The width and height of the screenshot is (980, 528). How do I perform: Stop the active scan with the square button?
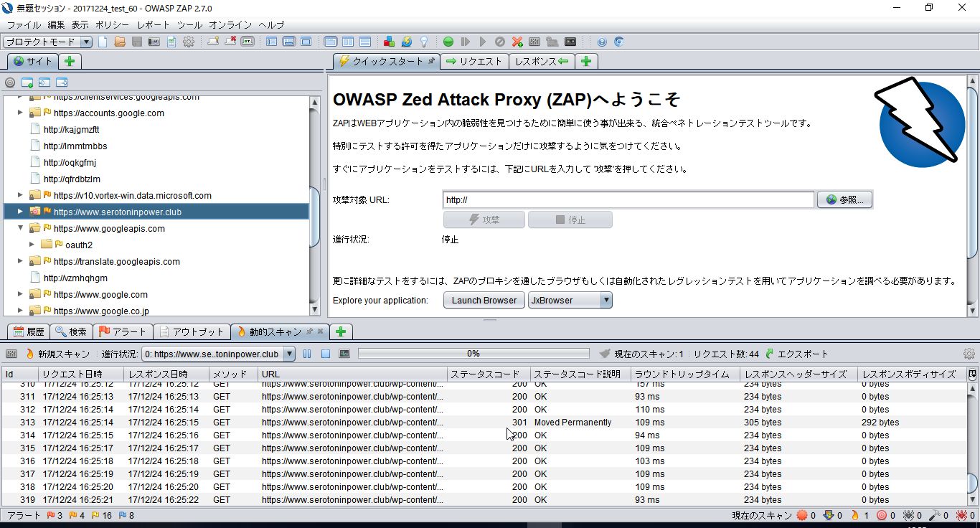326,354
